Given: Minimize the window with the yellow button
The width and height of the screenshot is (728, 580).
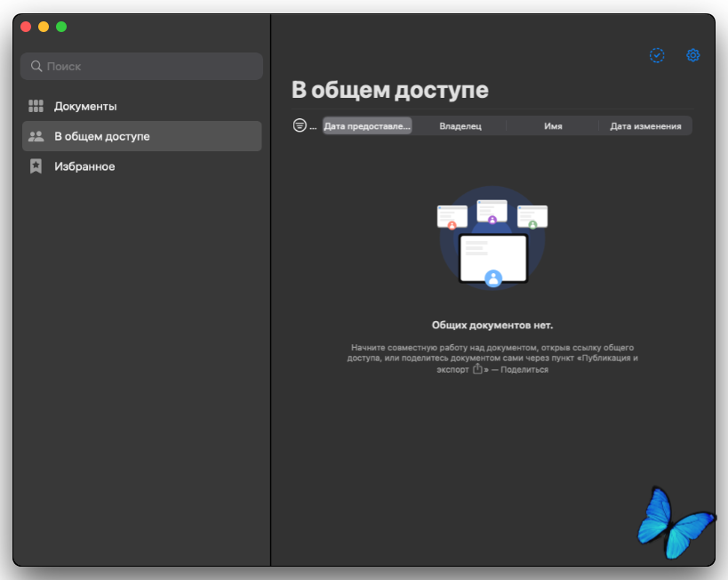Looking at the screenshot, I should (x=44, y=27).
